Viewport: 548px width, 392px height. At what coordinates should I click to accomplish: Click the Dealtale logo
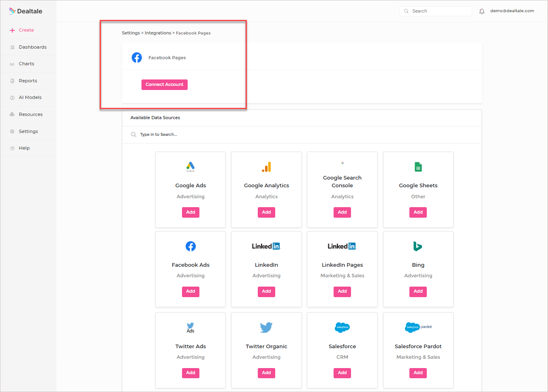(26, 11)
